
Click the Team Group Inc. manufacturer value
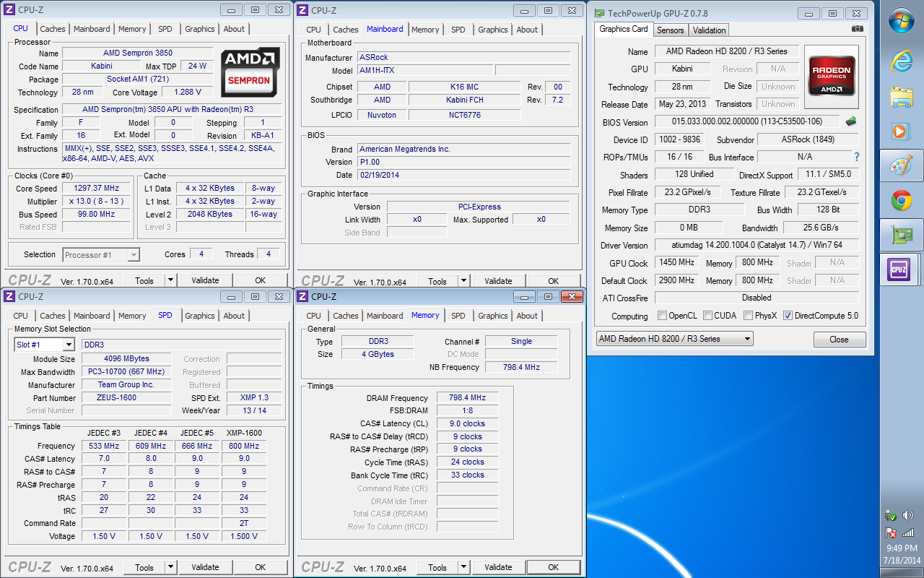coord(126,385)
